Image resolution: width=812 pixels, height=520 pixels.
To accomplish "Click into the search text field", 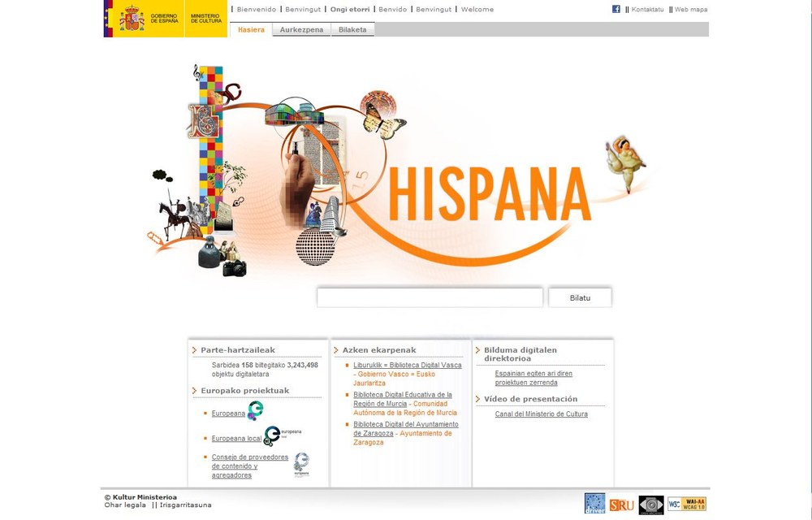I will [x=430, y=298].
